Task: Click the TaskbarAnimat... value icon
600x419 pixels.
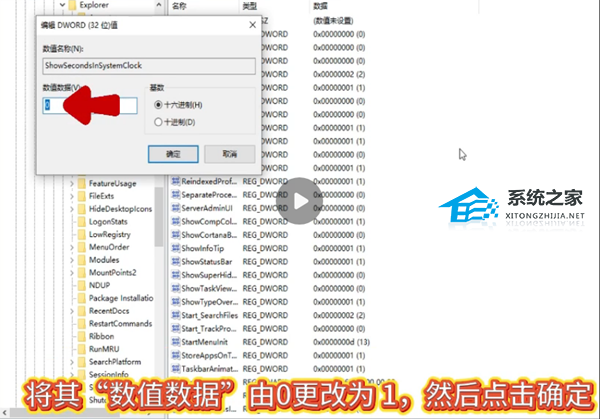Action: pyautogui.click(x=176, y=368)
